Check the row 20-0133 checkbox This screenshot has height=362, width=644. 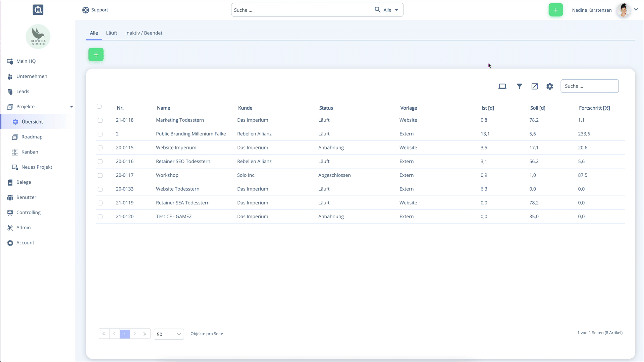tap(100, 189)
